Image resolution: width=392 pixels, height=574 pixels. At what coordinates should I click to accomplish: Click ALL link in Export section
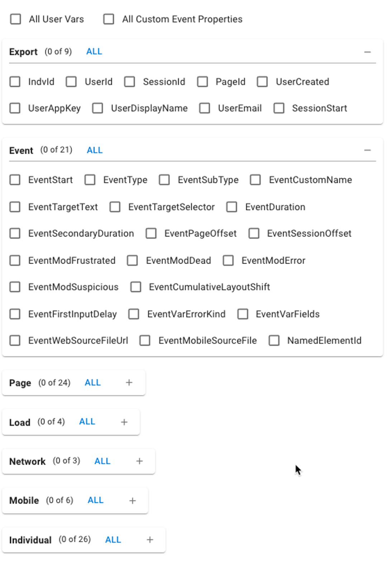94,52
